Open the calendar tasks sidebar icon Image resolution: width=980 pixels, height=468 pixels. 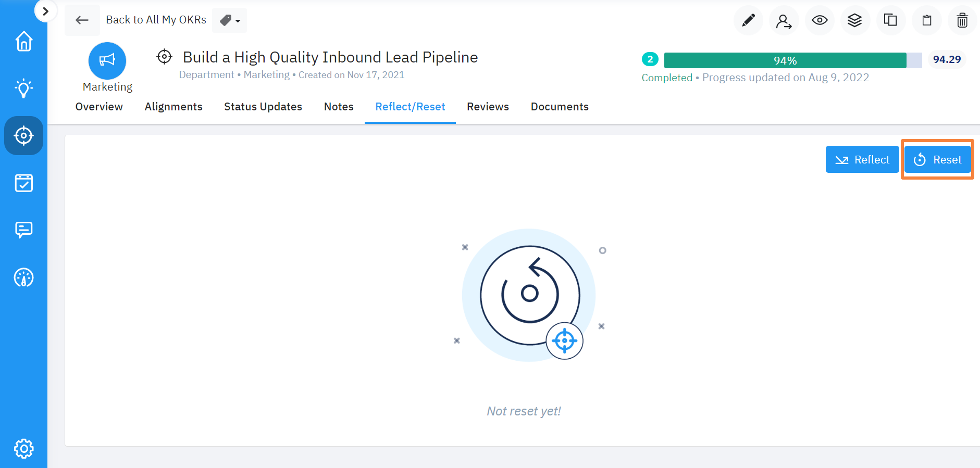click(x=24, y=183)
